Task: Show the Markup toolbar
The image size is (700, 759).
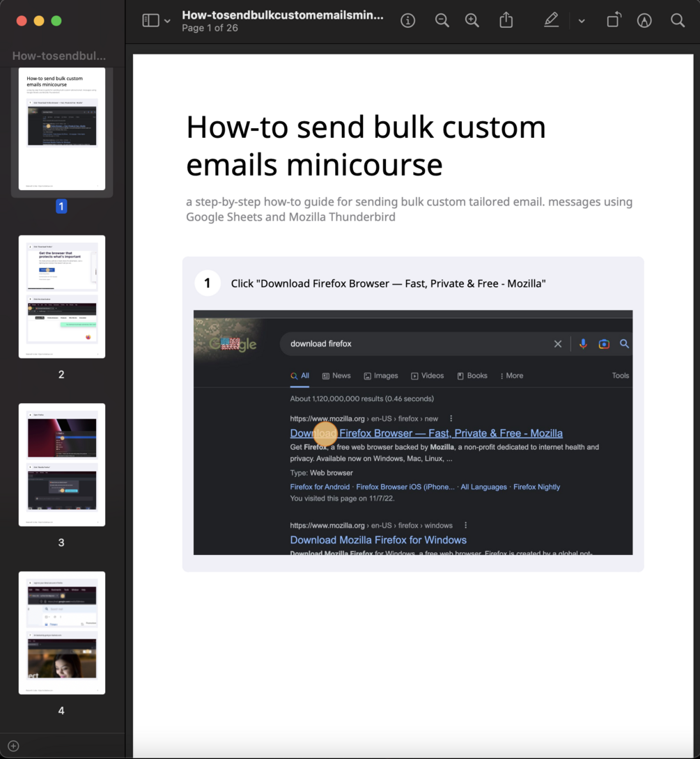Action: pyautogui.click(x=644, y=20)
